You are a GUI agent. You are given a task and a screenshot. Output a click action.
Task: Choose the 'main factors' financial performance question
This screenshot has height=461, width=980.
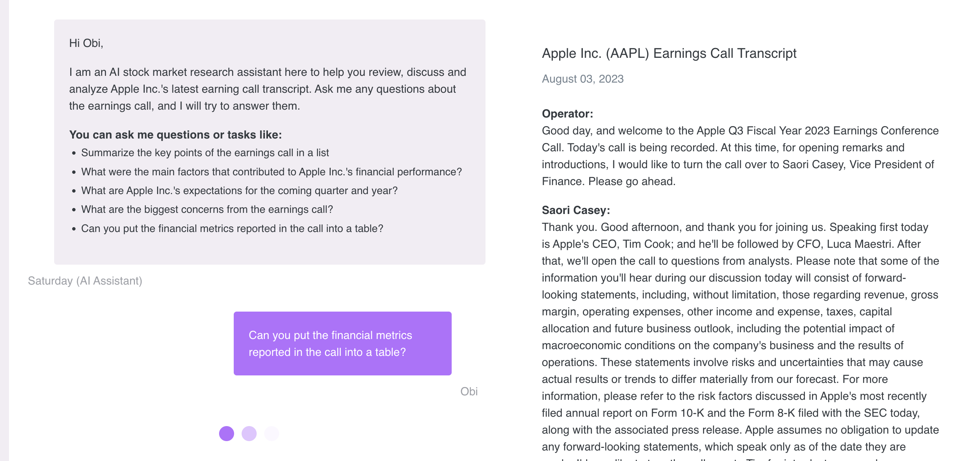pos(271,172)
